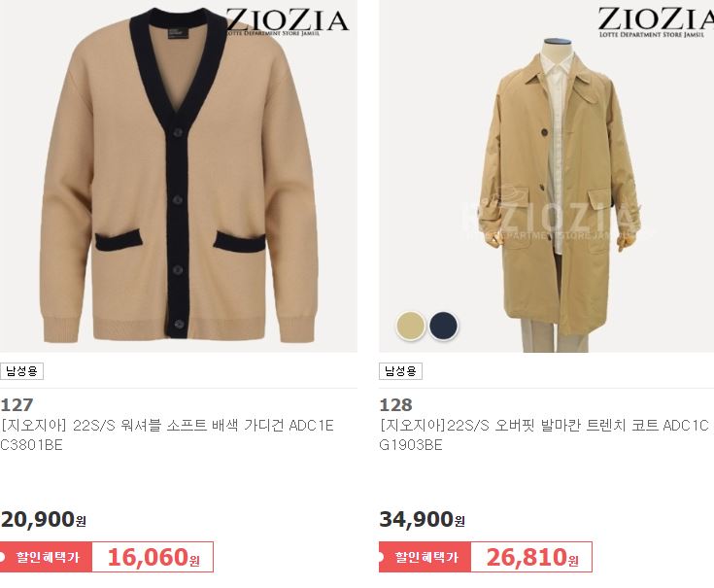The image size is (714, 588).
Task: Click product number 128
Action: click(395, 405)
